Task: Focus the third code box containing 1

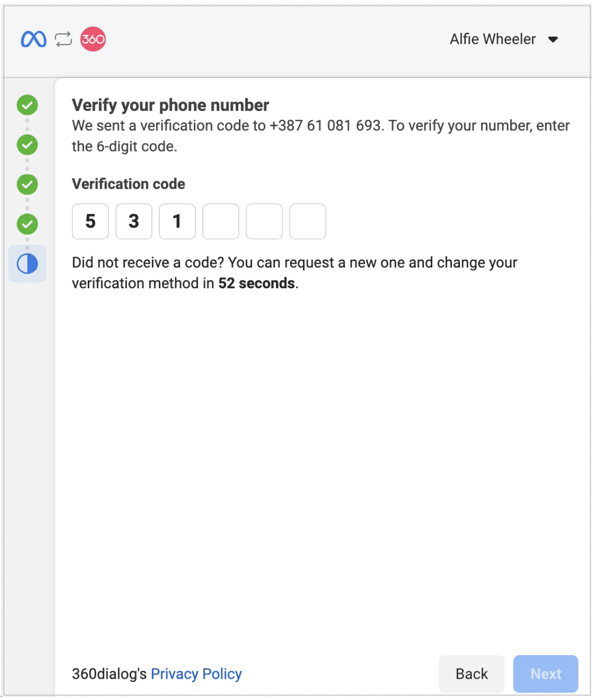Action: pos(177,221)
